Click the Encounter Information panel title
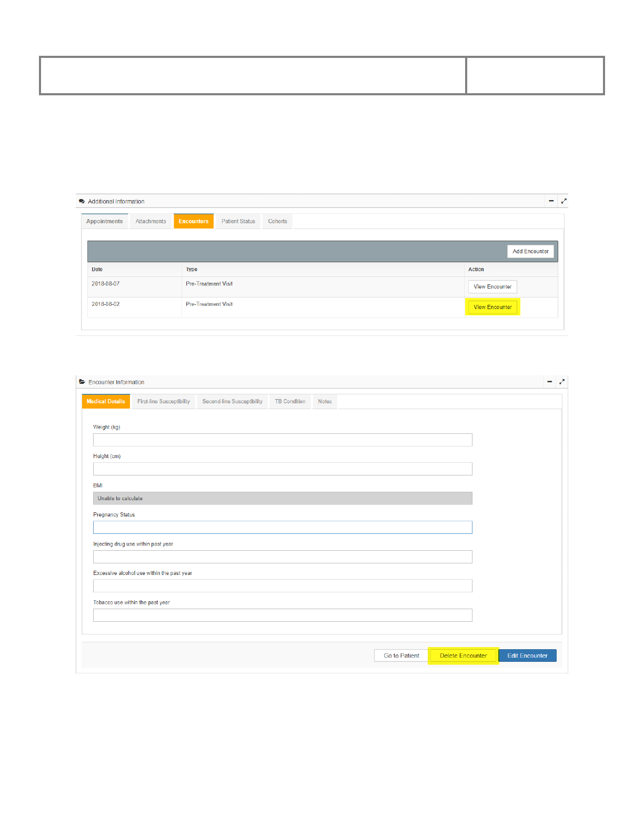644x834 pixels. pyautogui.click(x=116, y=382)
